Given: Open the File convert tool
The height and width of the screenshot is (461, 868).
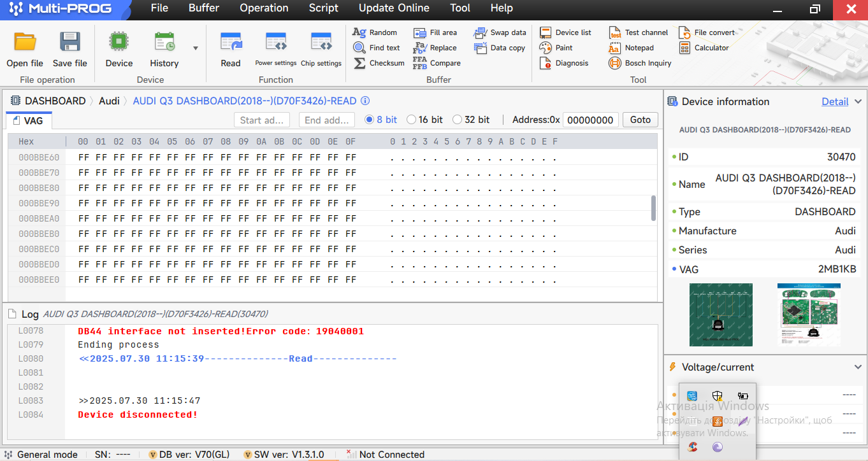Looking at the screenshot, I should tap(706, 32).
